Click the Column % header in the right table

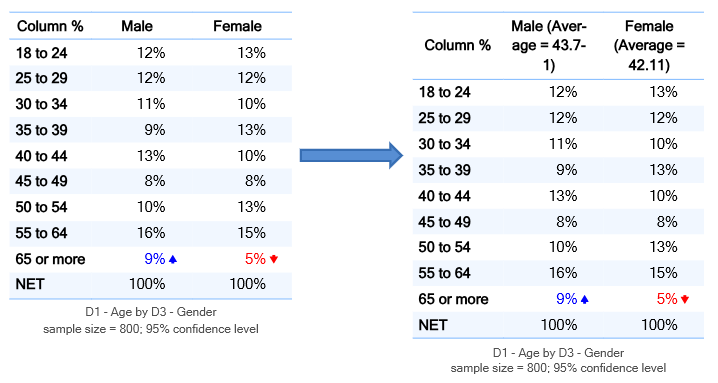coord(457,45)
